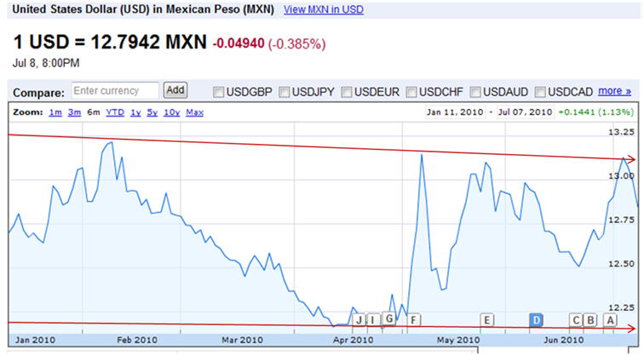
Task: Check the USDGBP comparison box
Action: (218, 92)
